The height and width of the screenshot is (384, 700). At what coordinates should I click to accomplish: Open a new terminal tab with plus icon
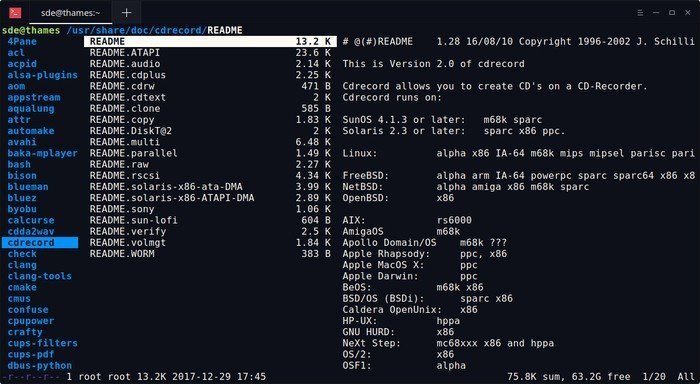126,13
